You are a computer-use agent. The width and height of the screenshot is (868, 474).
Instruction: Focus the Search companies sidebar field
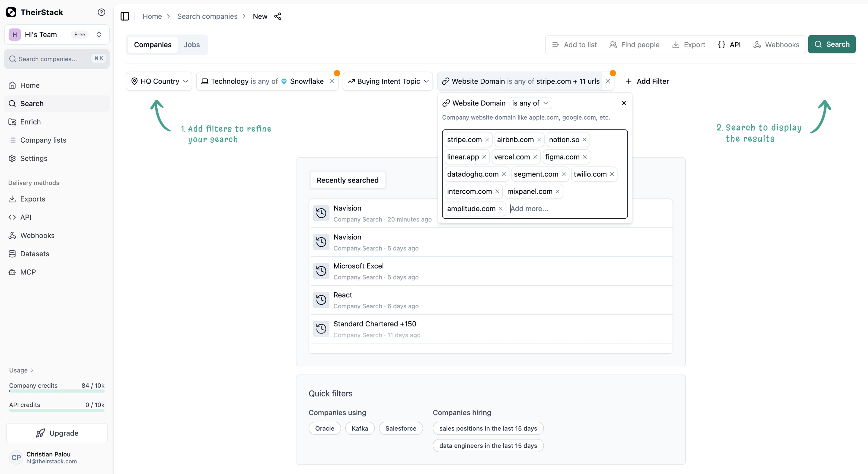point(57,59)
